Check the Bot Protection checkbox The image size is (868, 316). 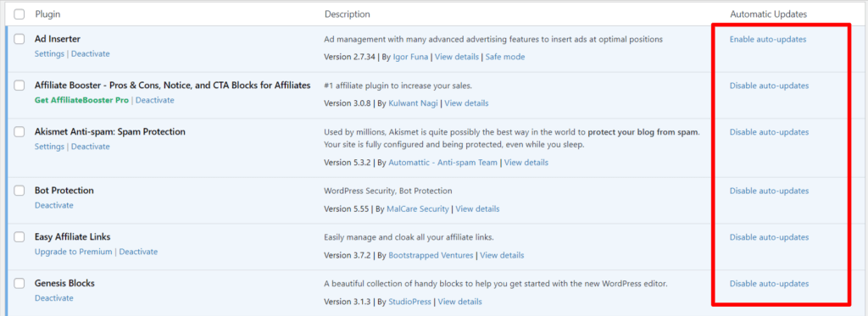click(19, 191)
